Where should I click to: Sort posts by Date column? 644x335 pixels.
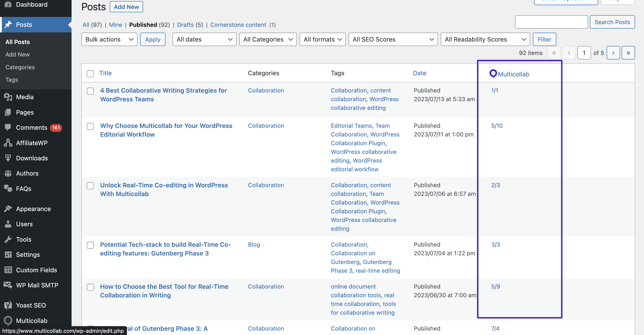point(419,73)
